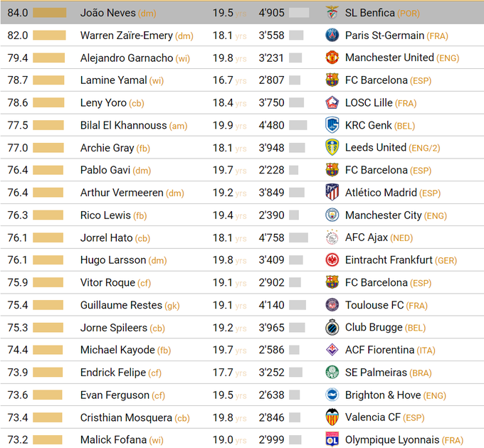This screenshot has width=484, height=448.
Task: Click the Eintracht Frankfurt eagle badge
Action: 332,260
